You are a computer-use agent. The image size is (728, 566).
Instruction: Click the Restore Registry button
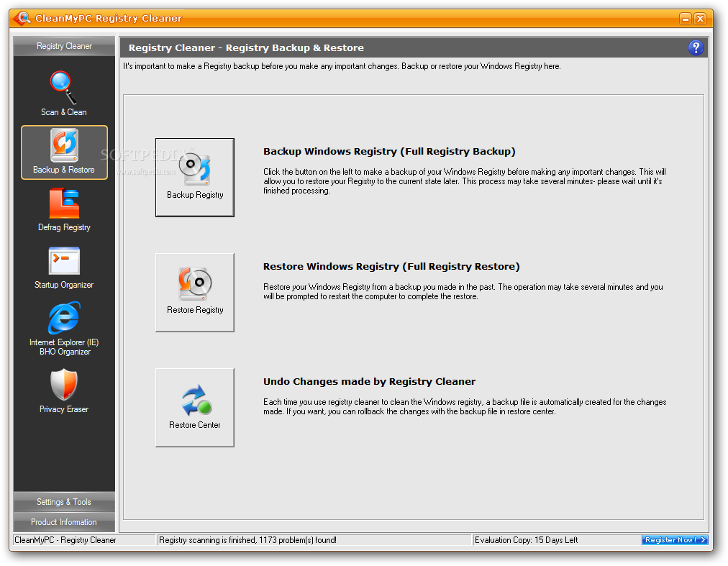click(195, 293)
